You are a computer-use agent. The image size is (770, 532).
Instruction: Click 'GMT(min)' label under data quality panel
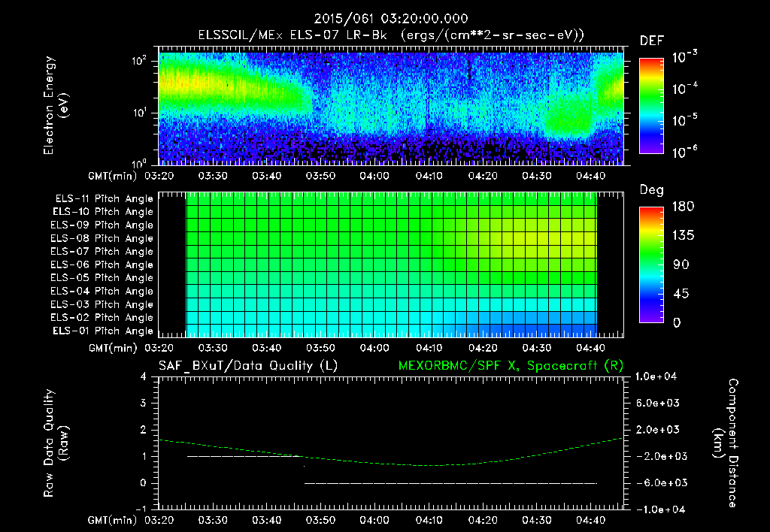click(113, 520)
